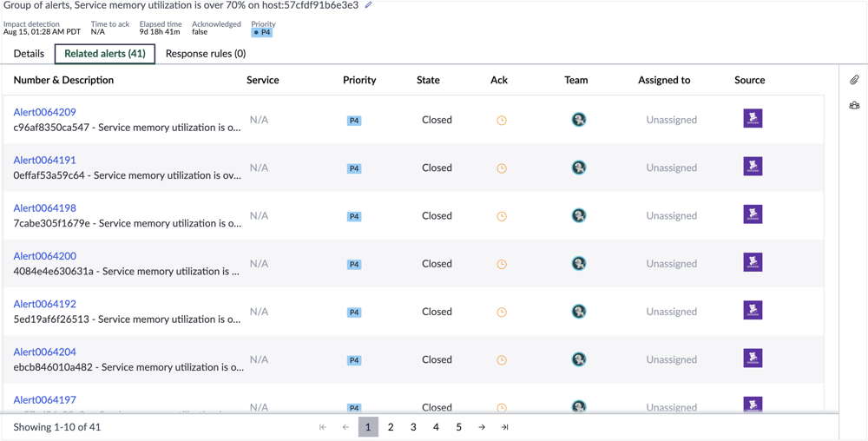
Task: Go to the next page arrow
Action: pyautogui.click(x=482, y=427)
